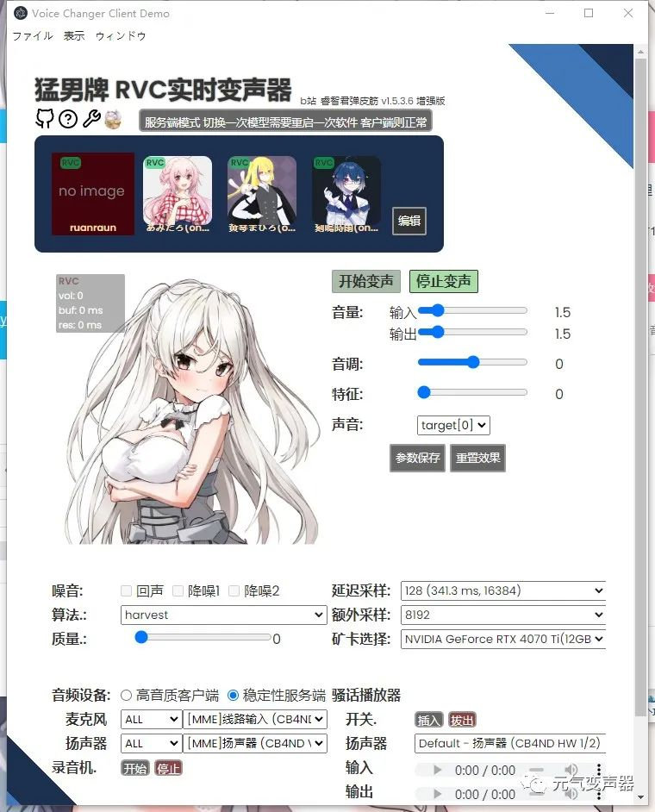Open the 额外采样 8192 dropdown
The width and height of the screenshot is (655, 812).
(502, 615)
